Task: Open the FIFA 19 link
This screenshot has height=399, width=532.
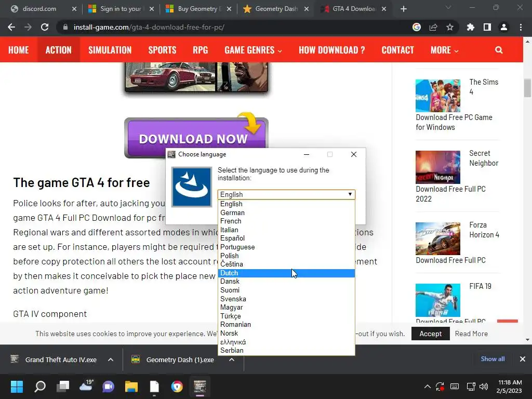Action: coord(480,286)
